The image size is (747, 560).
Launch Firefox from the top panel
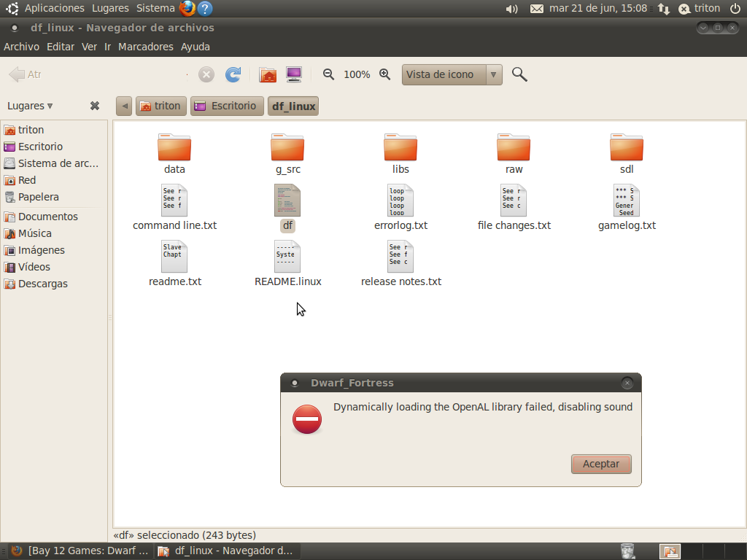[x=187, y=8]
